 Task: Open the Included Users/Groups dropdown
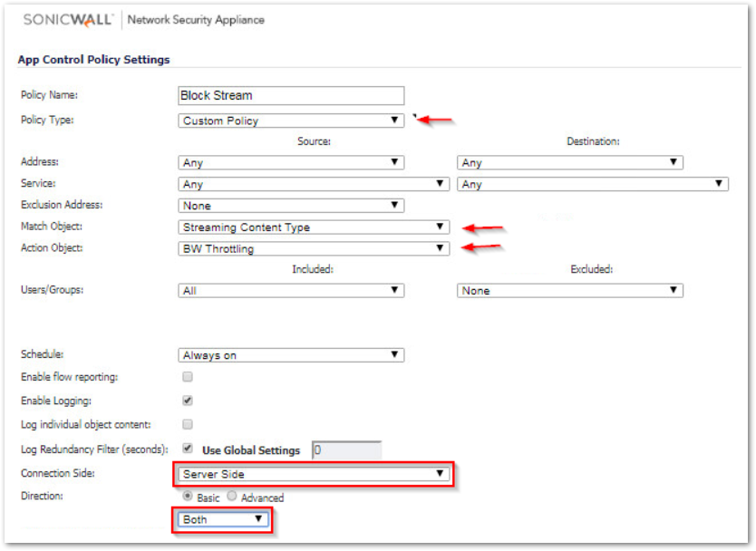coord(291,291)
